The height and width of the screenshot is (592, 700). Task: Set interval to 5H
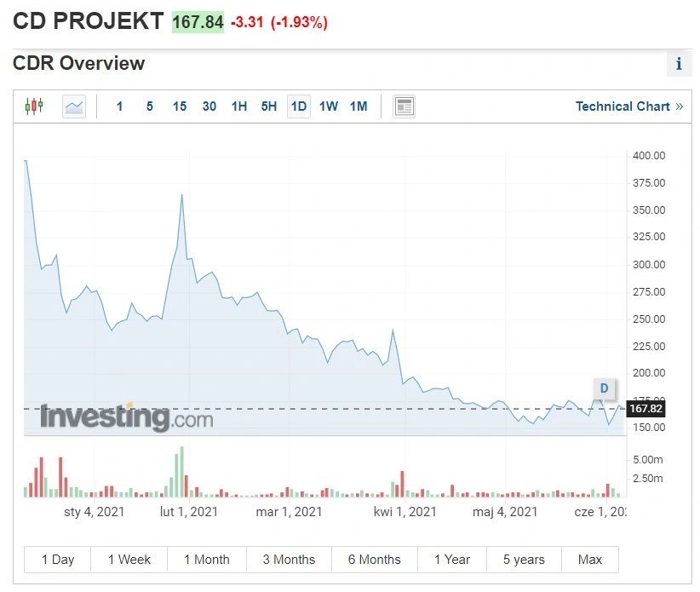click(269, 106)
